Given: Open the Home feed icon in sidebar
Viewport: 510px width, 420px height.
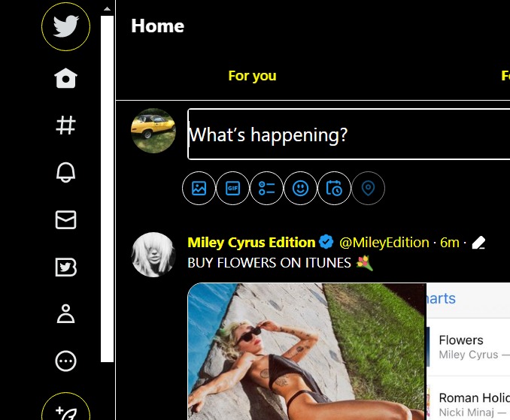Looking at the screenshot, I should tap(65, 78).
